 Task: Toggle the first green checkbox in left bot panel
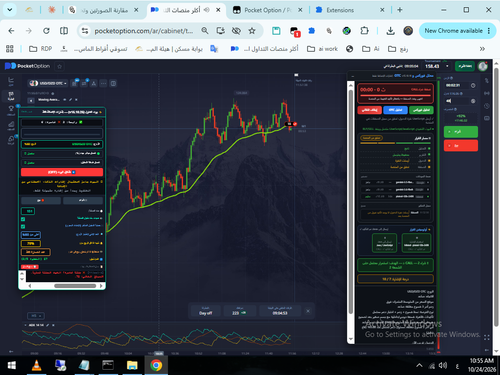(23, 219)
